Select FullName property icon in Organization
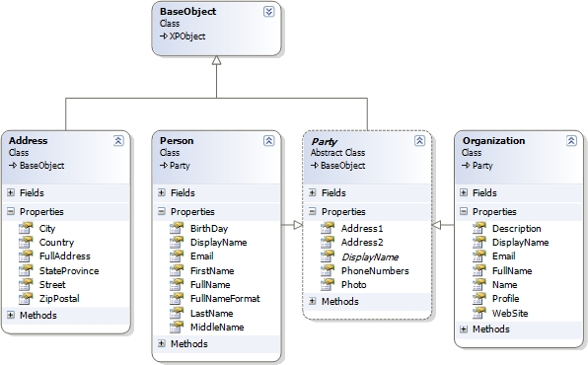The width and height of the screenshot is (588, 365). (x=478, y=270)
